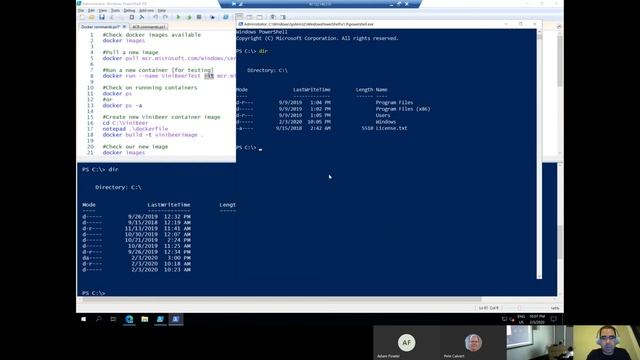
Task: Click New Remote PowerShell Tab icon
Action: (212, 17)
